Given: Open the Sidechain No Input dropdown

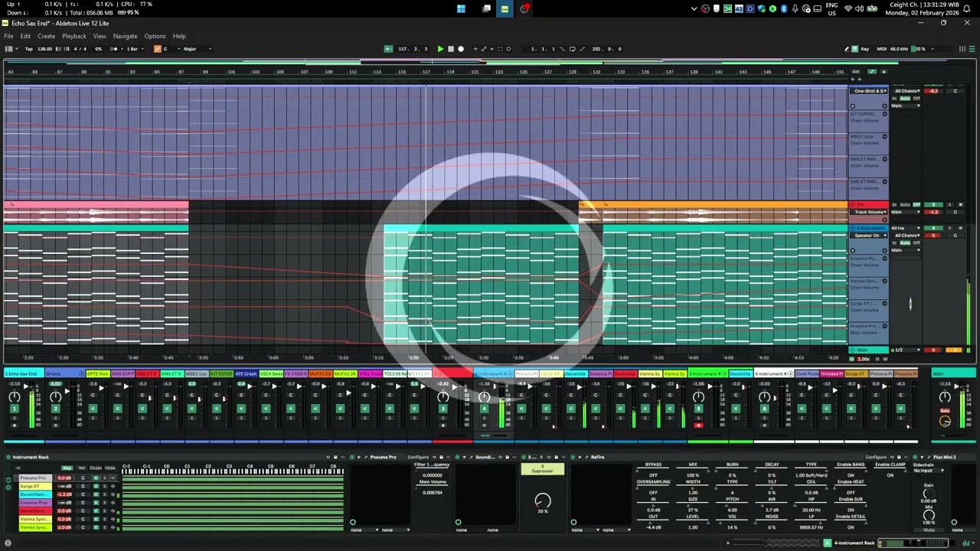Looking at the screenshot, I should (x=927, y=471).
